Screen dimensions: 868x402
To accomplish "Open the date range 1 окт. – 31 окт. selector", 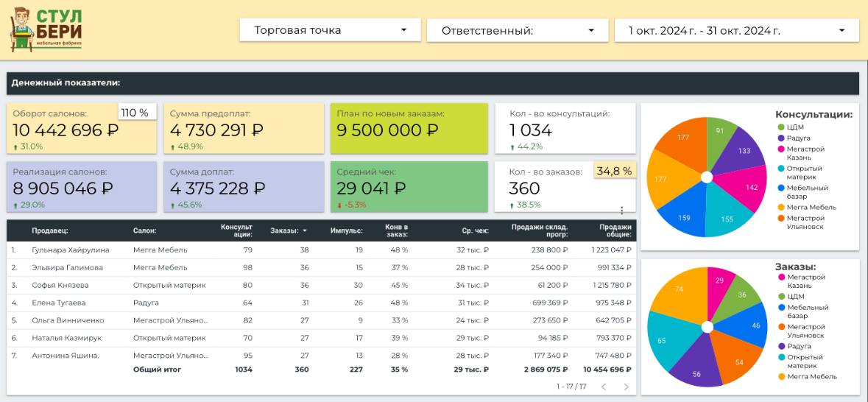I will pos(737,30).
